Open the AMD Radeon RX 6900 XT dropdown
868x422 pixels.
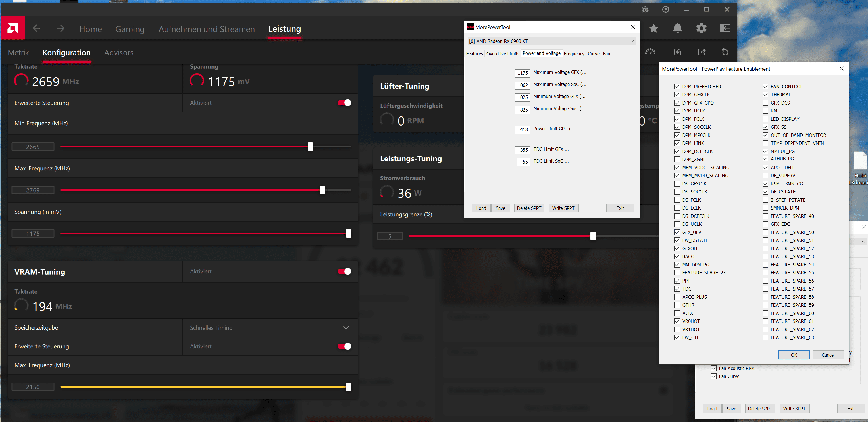(x=551, y=41)
